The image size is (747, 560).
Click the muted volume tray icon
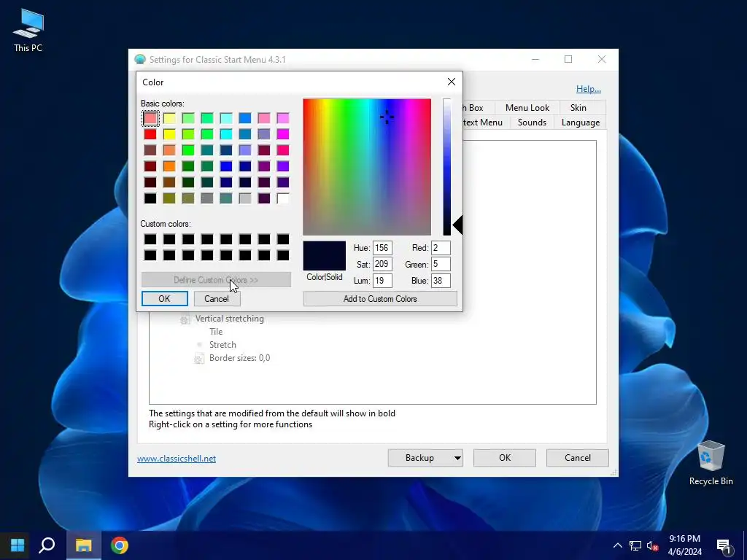coord(653,545)
